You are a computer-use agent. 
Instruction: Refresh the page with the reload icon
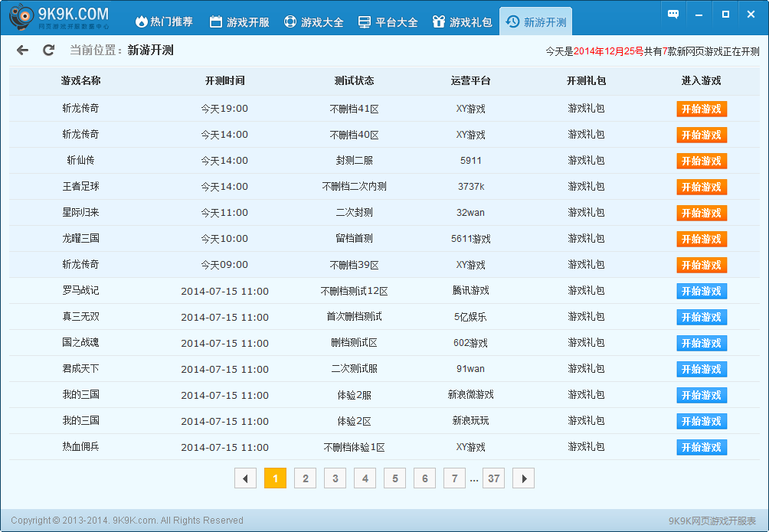[x=48, y=50]
